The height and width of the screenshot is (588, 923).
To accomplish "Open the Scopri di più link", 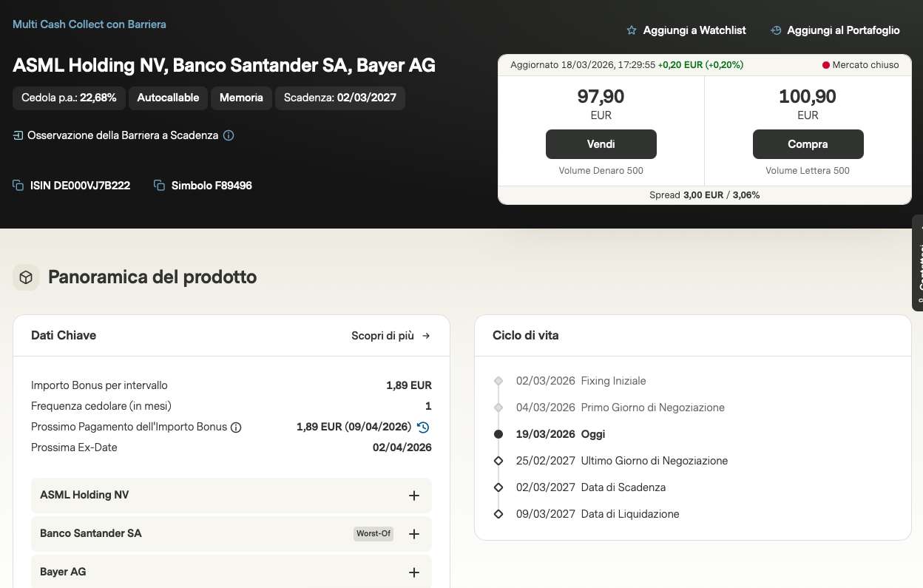I will [390, 336].
